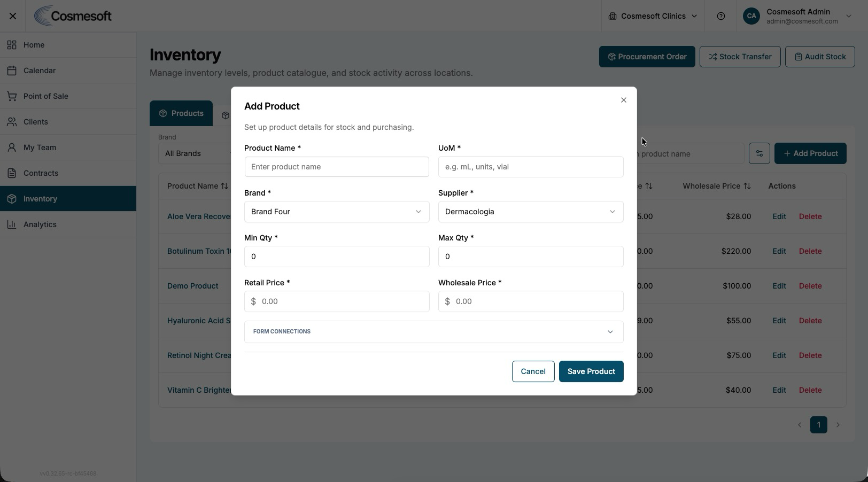
Task: Open the Cosmesoft Clinics location selector
Action: coord(653,16)
